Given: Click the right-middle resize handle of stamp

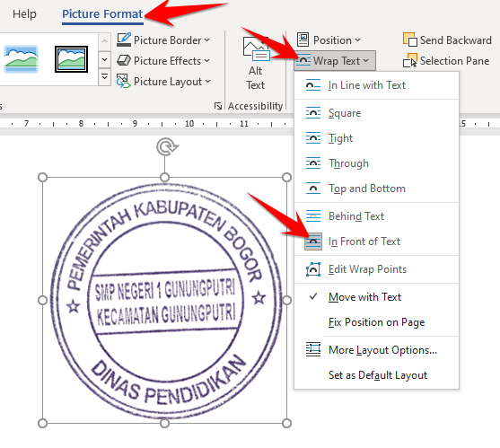Looking at the screenshot, I should tap(286, 300).
